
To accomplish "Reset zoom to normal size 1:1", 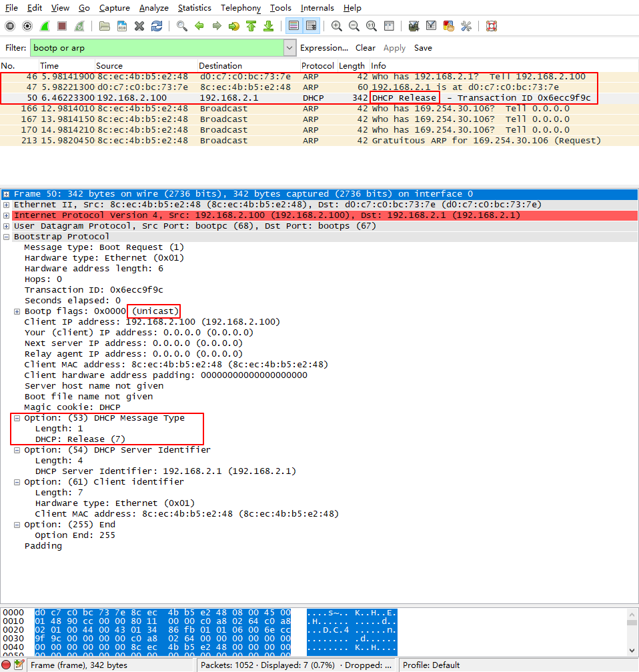I will [x=372, y=26].
